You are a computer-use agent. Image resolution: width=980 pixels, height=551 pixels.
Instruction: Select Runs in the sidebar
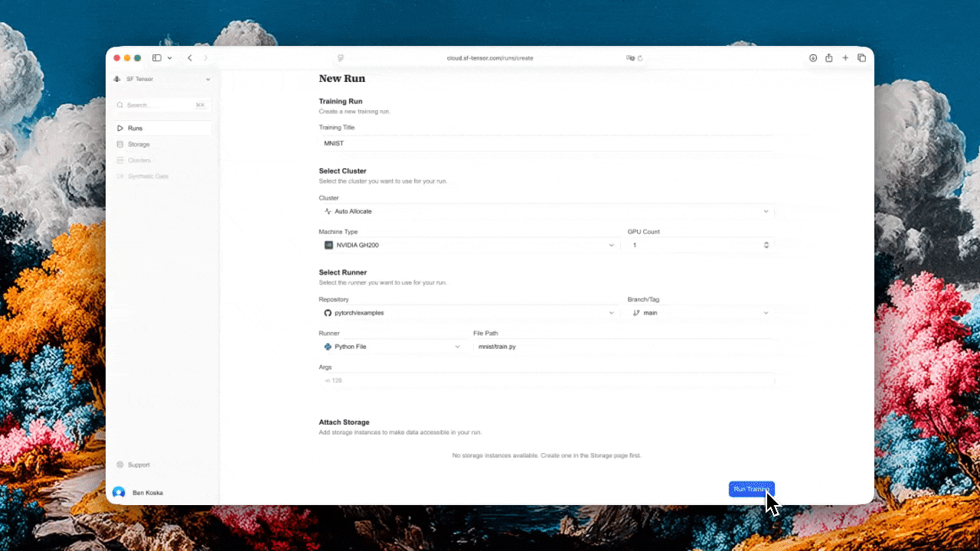(x=136, y=129)
